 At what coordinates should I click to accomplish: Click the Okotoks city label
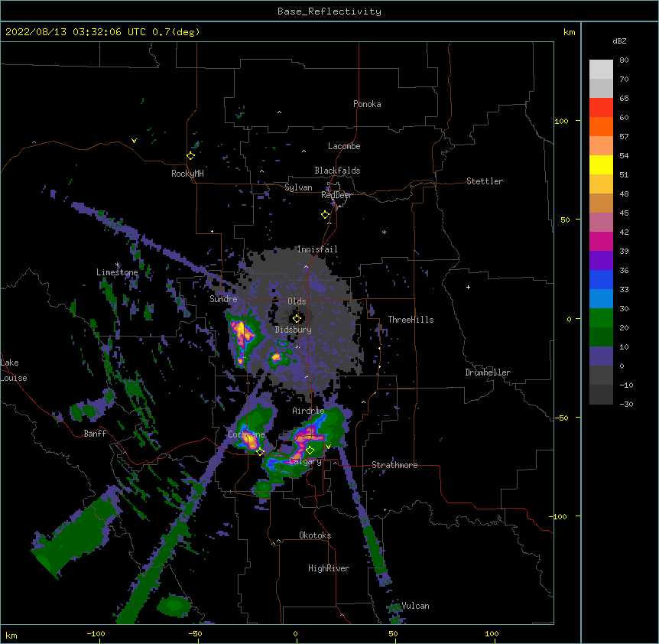(x=315, y=535)
